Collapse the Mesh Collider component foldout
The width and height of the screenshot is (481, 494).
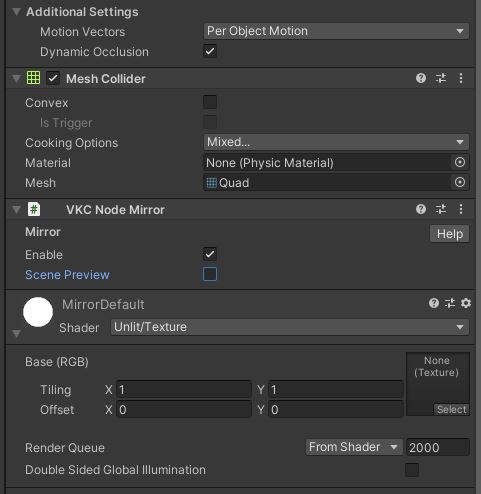click(x=16, y=79)
